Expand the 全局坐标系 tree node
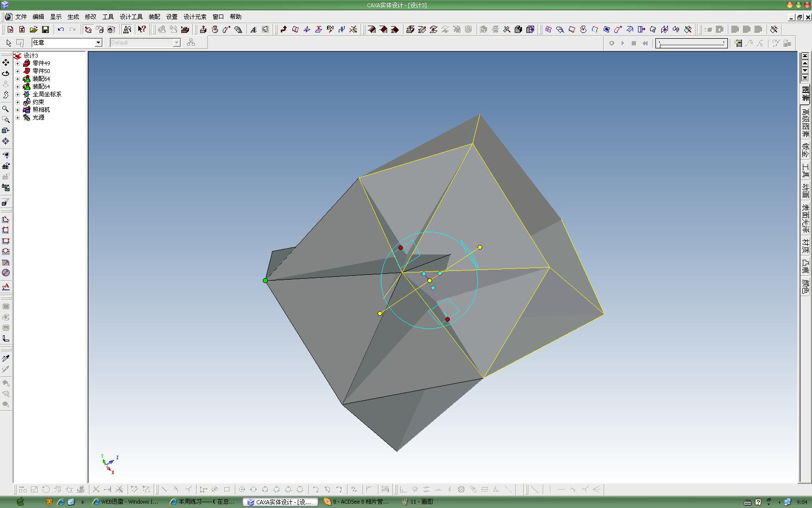The image size is (812, 508). click(18, 94)
